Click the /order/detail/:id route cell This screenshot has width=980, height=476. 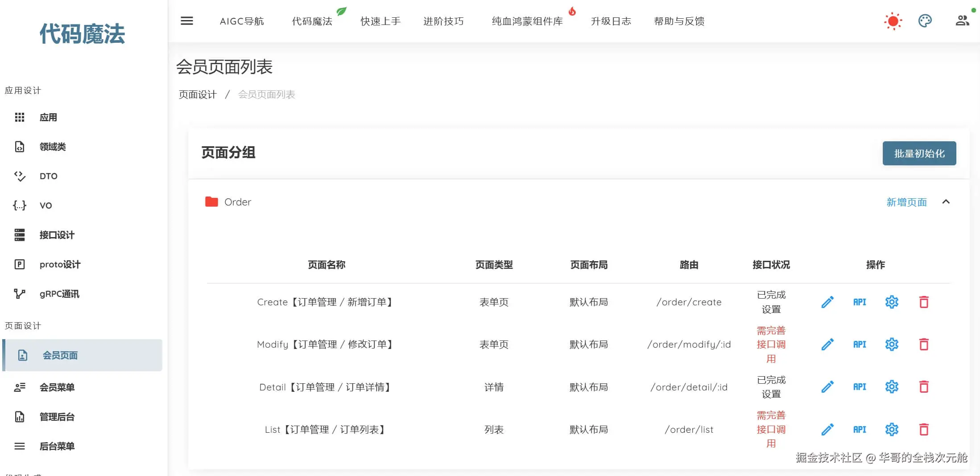click(689, 387)
